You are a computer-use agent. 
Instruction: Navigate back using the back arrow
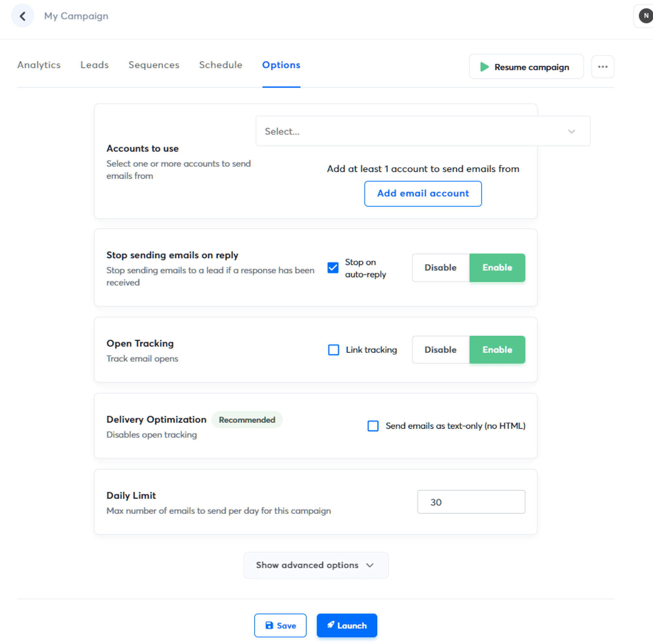22,16
